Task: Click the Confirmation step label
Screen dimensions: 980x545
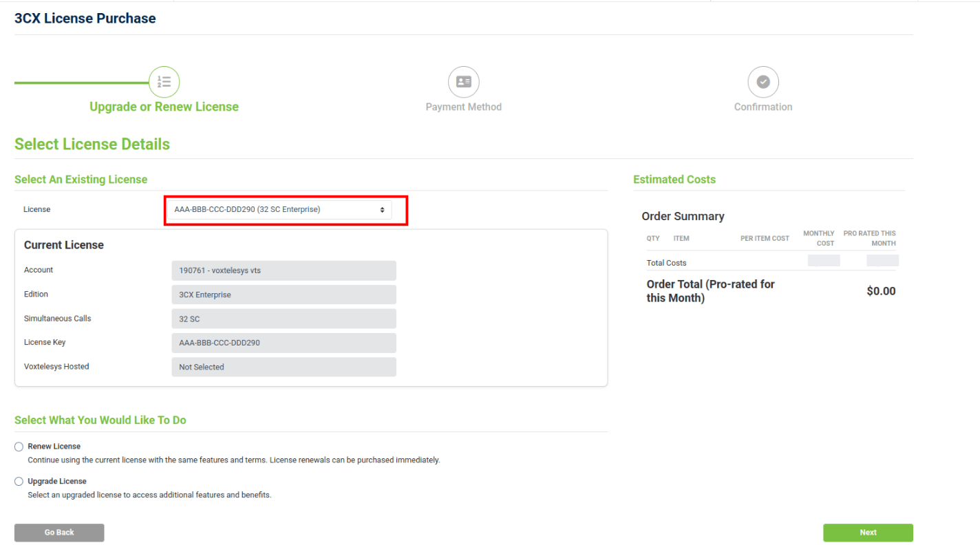Action: tap(763, 107)
